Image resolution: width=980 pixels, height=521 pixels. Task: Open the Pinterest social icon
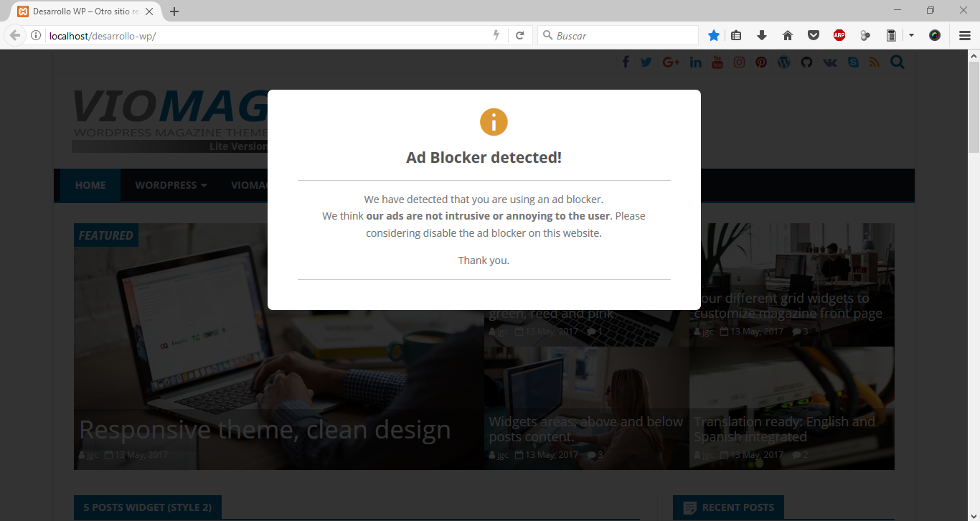[x=761, y=62]
